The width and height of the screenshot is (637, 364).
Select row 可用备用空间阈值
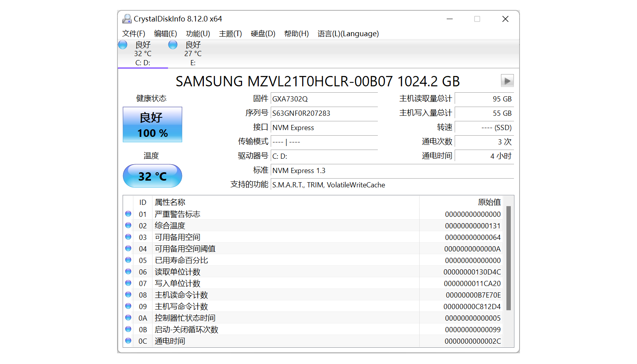tap(313, 249)
